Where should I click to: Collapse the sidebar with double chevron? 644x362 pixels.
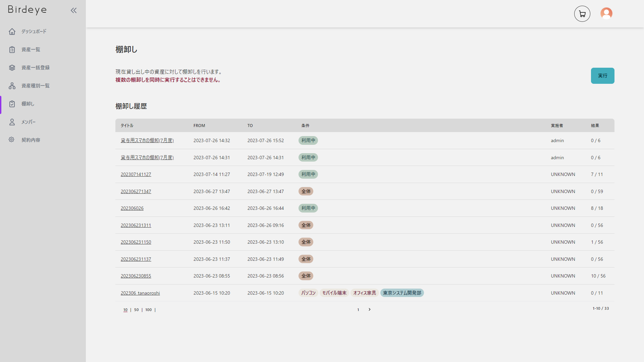73,10
